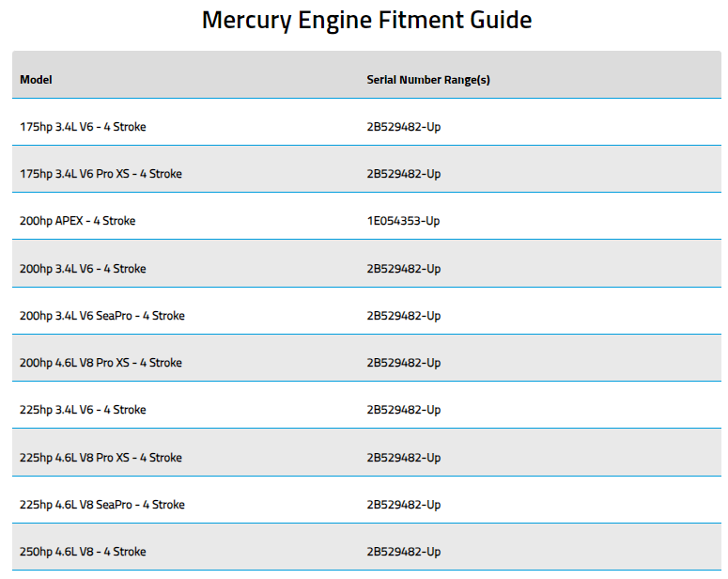728x579 pixels.
Task: Select the Model column header
Action: pyautogui.click(x=36, y=80)
